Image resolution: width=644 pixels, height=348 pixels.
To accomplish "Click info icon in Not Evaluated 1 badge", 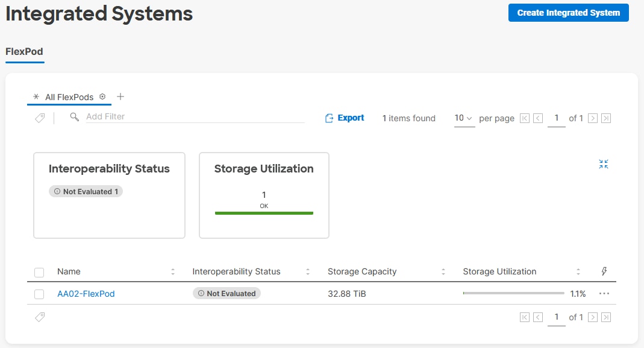I will click(57, 191).
